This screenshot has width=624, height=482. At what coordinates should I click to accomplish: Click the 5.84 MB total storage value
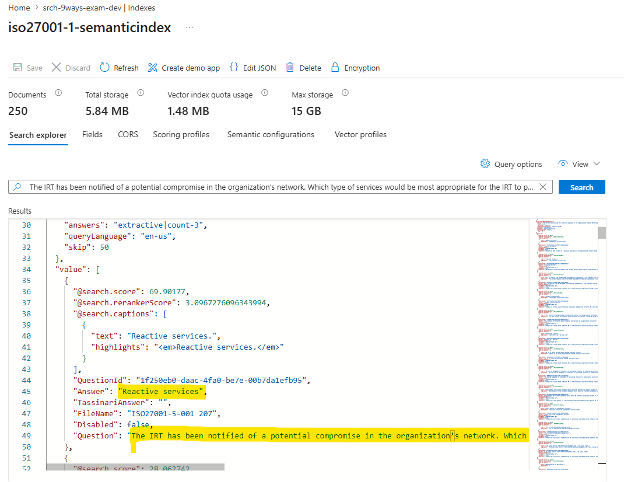tap(107, 111)
